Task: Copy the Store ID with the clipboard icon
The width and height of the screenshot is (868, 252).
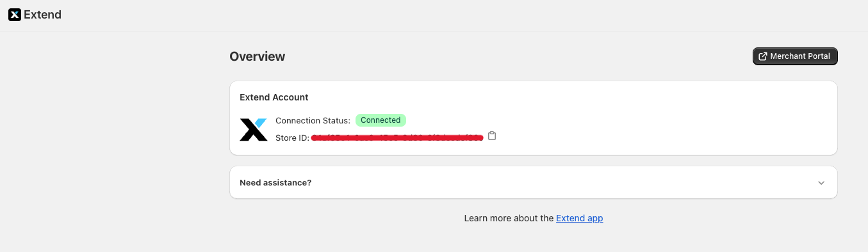Action: point(492,136)
